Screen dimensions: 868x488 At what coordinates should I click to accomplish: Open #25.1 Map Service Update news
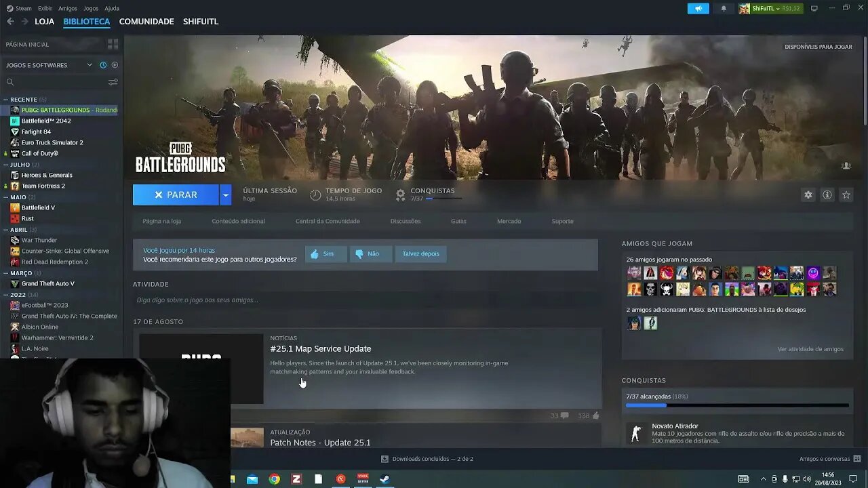(x=320, y=348)
